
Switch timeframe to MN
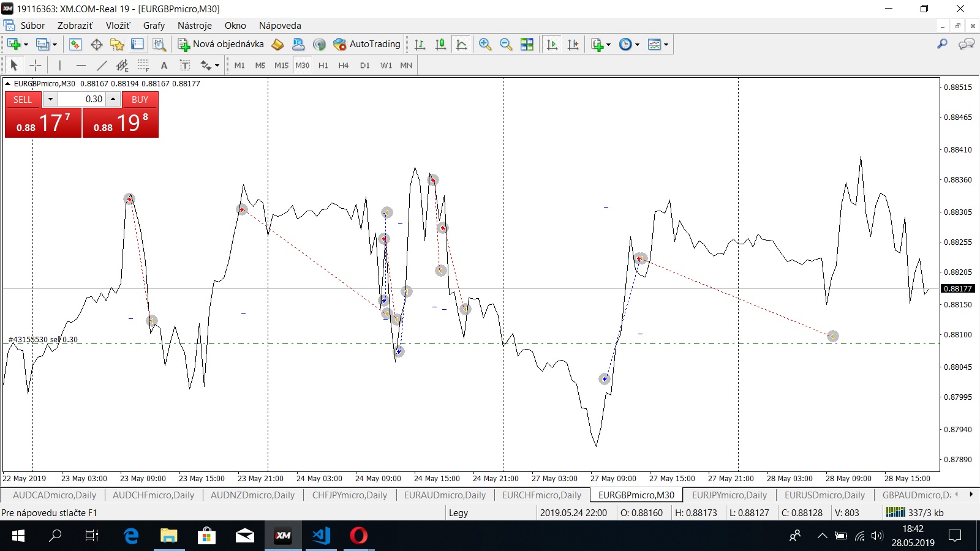point(406,65)
